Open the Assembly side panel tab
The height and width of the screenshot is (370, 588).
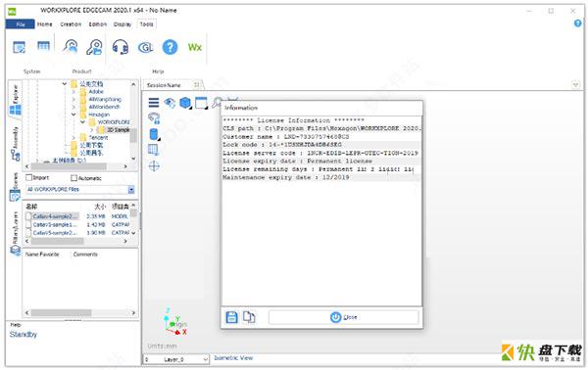pyautogui.click(x=16, y=144)
